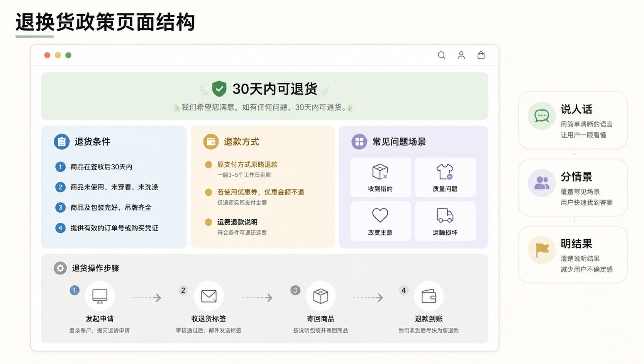Click the yellow window minimize dot
Screen dimensions: 644x364
58,55
